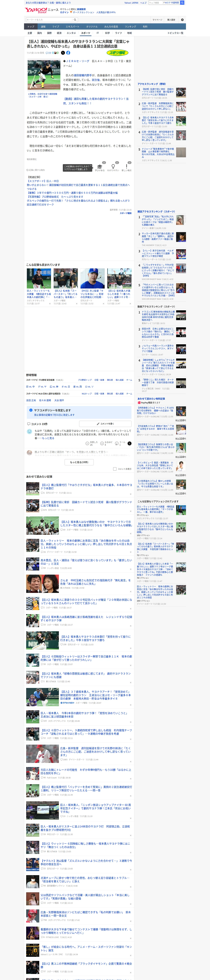The image size is (210, 980).
Task: Open the 国内 category
Action: [40, 33]
